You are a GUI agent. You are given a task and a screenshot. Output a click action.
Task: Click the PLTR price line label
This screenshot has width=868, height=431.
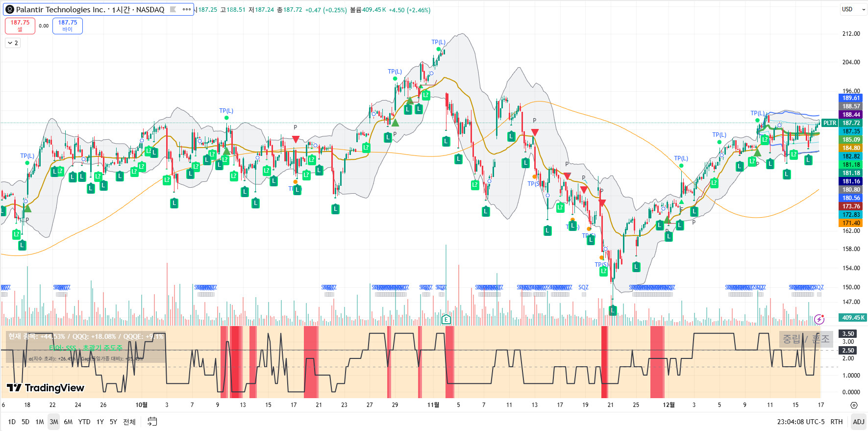(830, 123)
